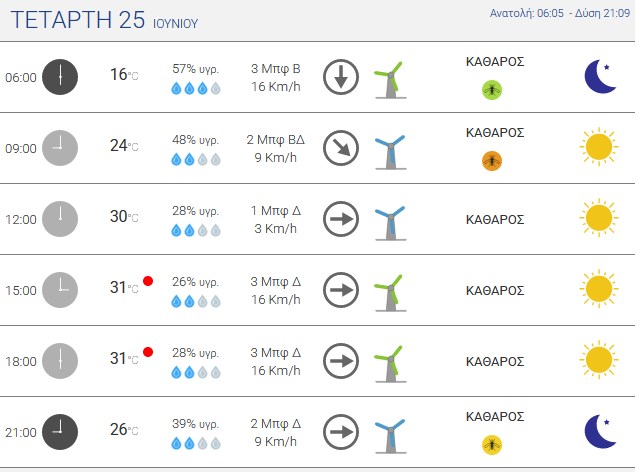Click the 3 Μπφ Β wind text
This screenshot has width=637, height=472.
[x=275, y=69]
